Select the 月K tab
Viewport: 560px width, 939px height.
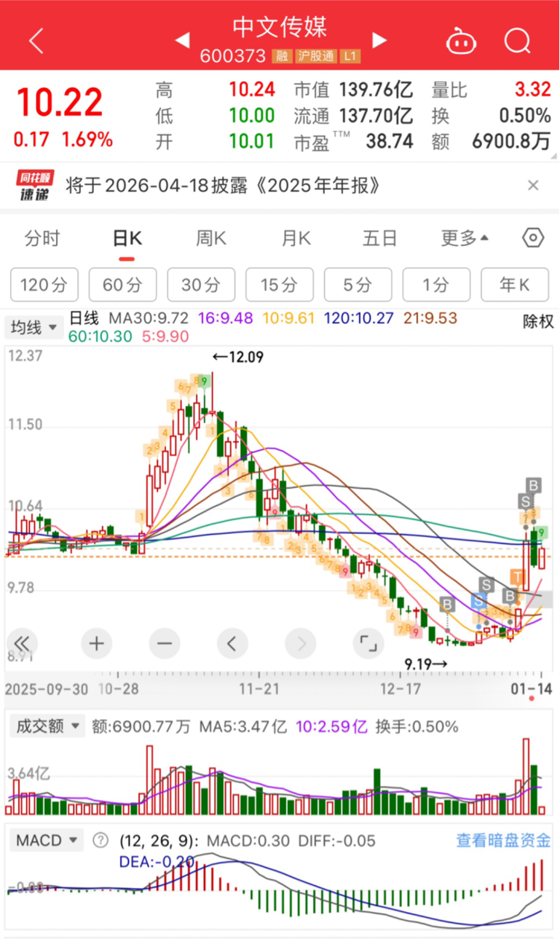[x=296, y=238]
